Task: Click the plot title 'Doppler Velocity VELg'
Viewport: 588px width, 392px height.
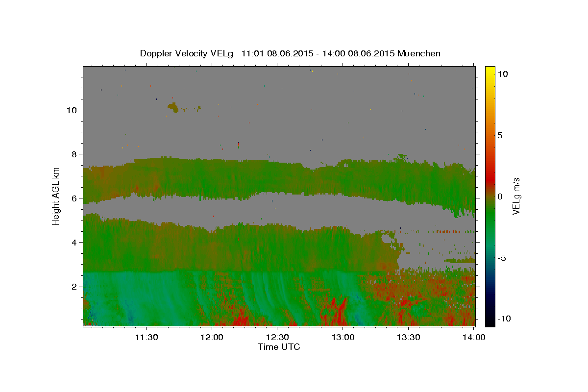Action: pyautogui.click(x=188, y=53)
